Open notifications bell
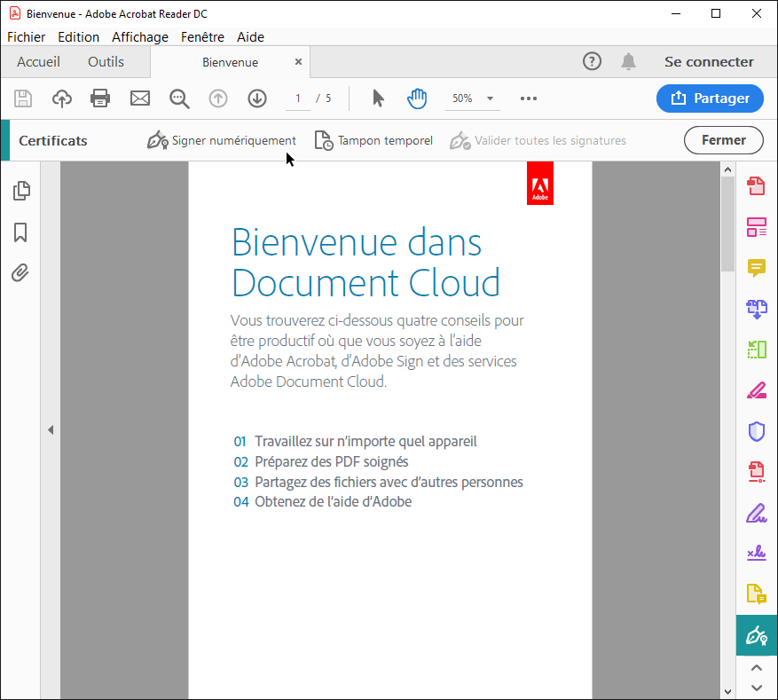The image size is (778, 700). click(629, 61)
